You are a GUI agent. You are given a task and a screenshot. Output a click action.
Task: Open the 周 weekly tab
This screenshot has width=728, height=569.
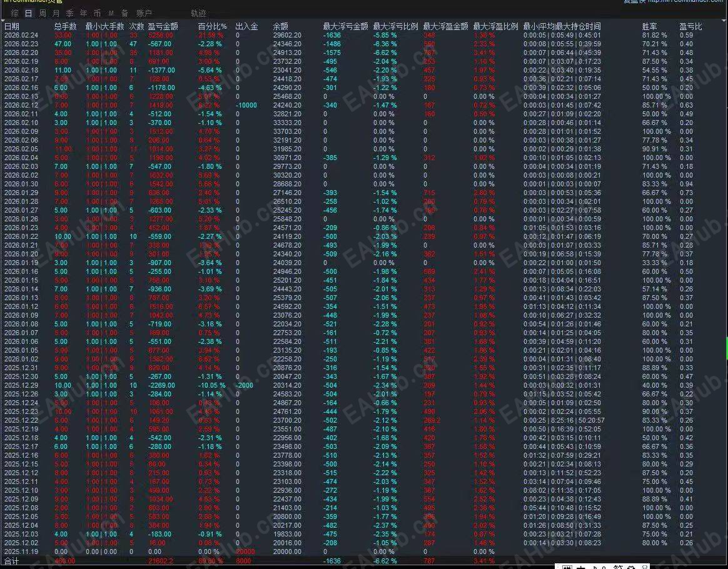pos(43,14)
